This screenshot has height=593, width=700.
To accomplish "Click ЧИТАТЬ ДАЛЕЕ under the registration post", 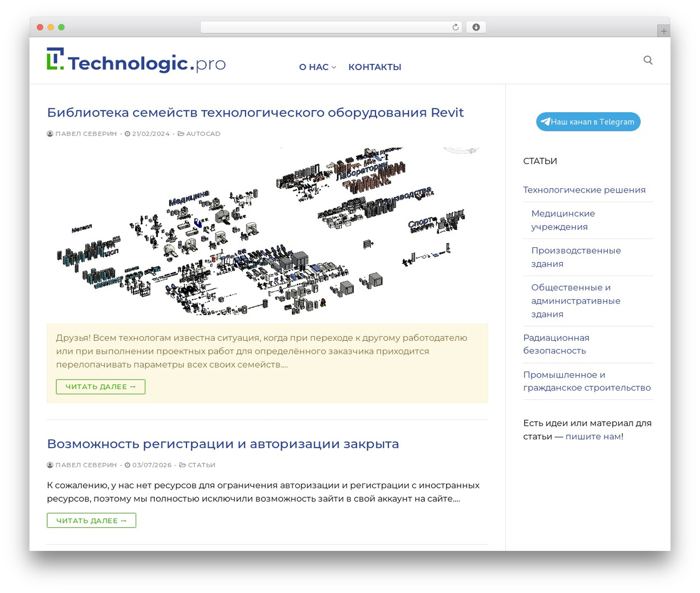I will (91, 520).
